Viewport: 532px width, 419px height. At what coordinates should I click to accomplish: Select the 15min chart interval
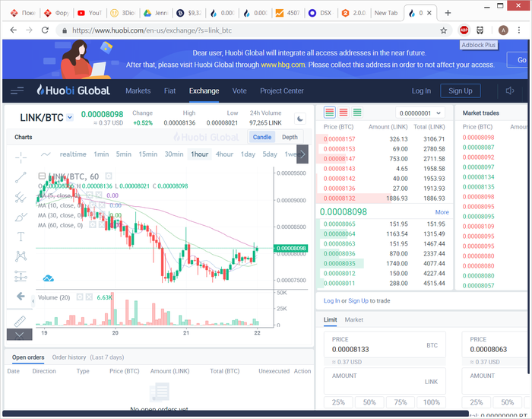click(x=148, y=154)
